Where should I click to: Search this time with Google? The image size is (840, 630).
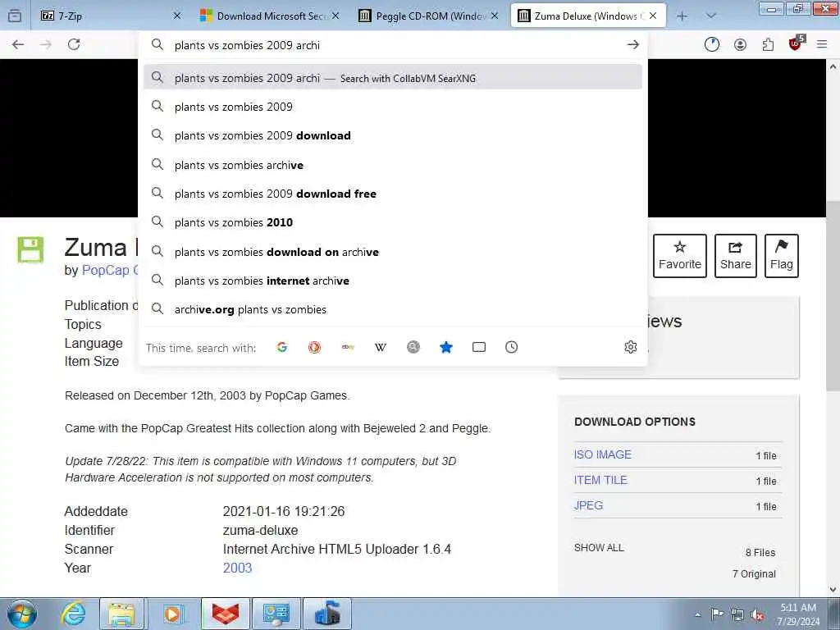point(282,347)
